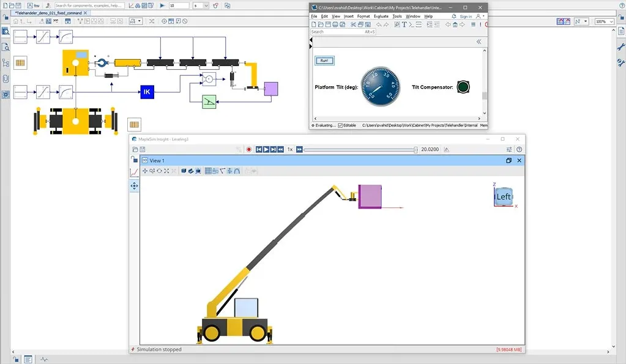Select the Pan tool in the Insight viewport toolbar
This screenshot has width=626, height=364.
coord(146,171)
